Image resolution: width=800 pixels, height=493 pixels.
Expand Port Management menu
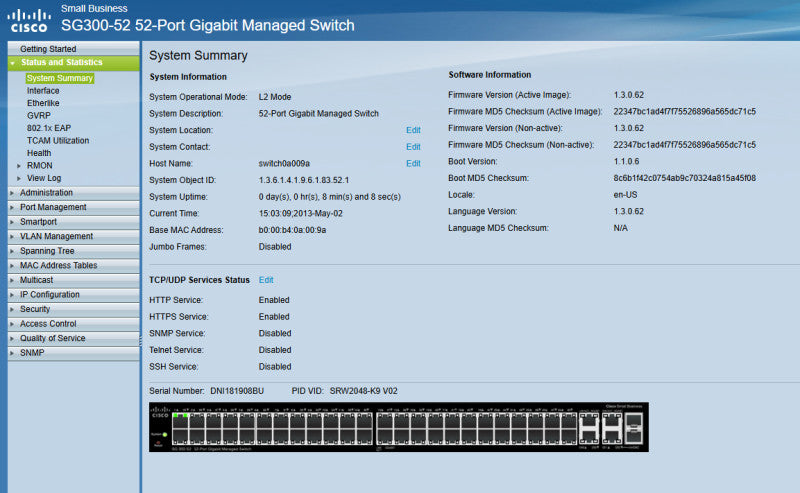73,207
